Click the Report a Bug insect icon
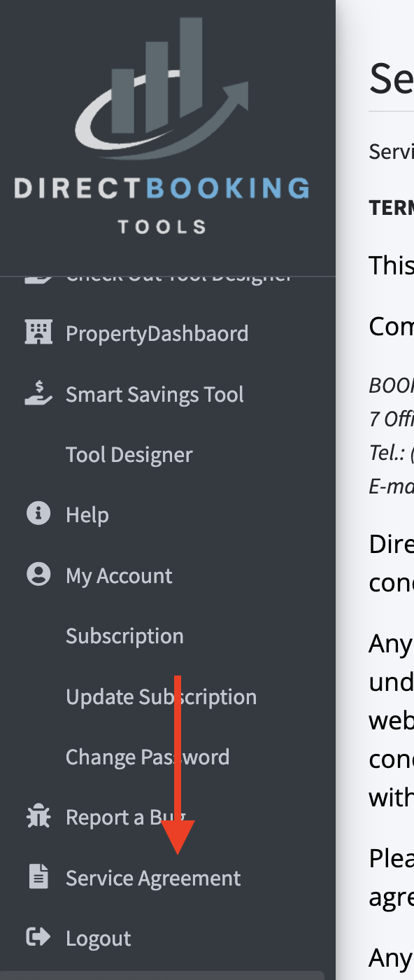 37,816
